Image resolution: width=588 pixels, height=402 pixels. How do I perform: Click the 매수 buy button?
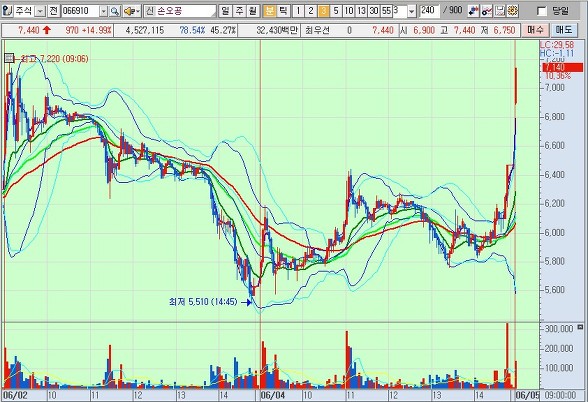[x=536, y=30]
